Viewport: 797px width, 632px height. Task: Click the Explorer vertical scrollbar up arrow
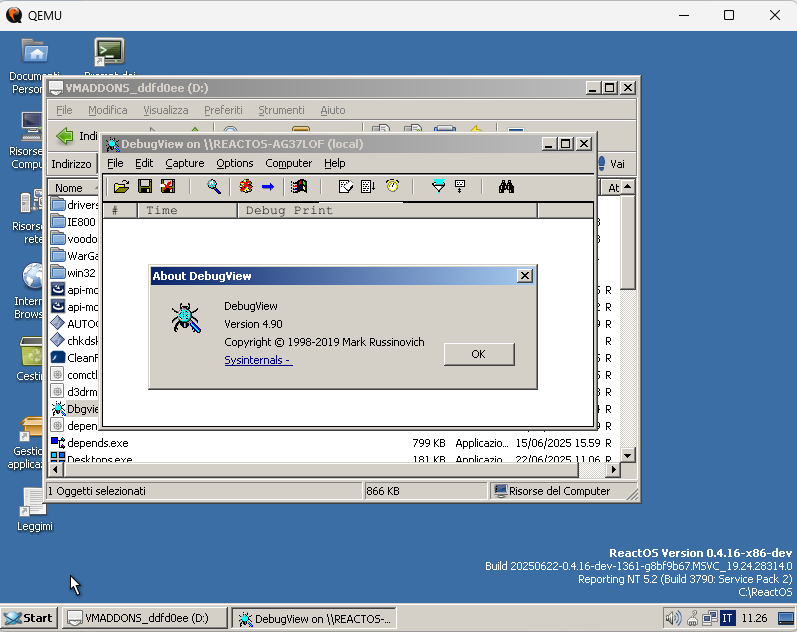click(x=628, y=187)
